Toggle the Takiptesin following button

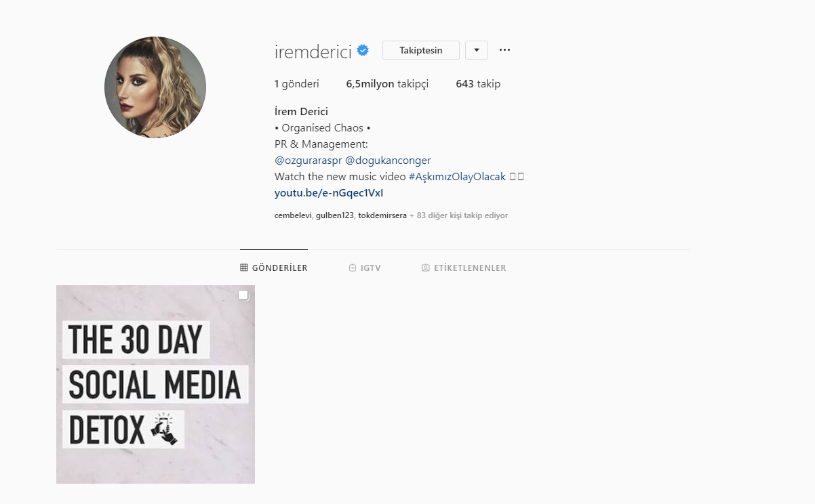(421, 50)
